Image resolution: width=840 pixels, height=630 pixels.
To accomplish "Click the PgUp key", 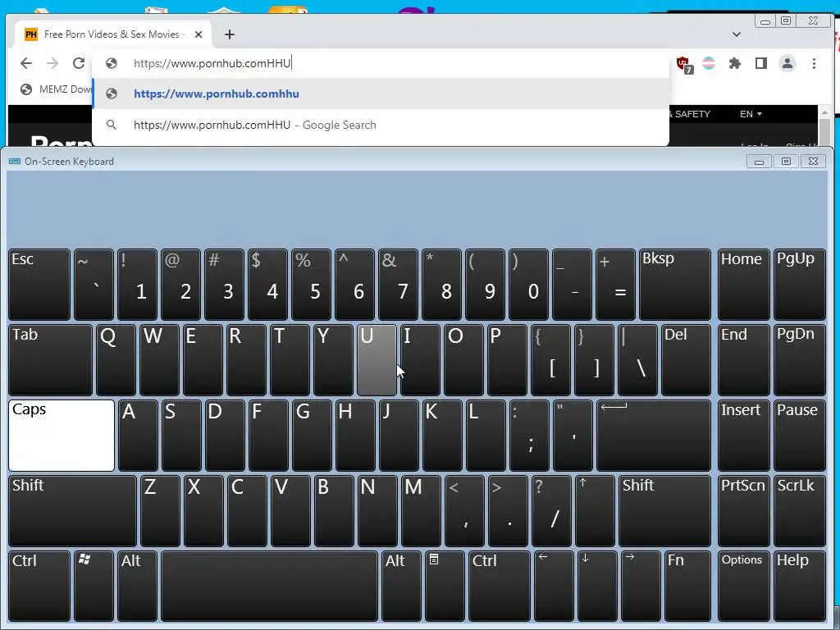I will pyautogui.click(x=799, y=285).
